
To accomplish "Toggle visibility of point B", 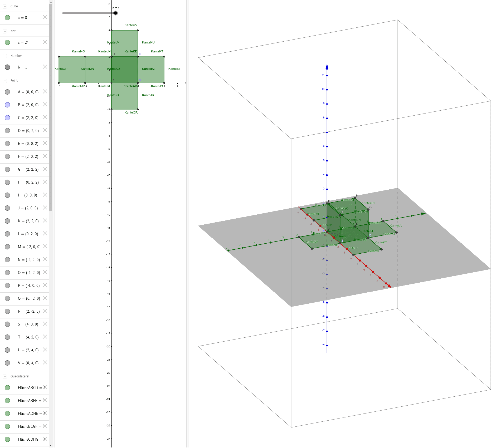I will [x=7, y=105].
